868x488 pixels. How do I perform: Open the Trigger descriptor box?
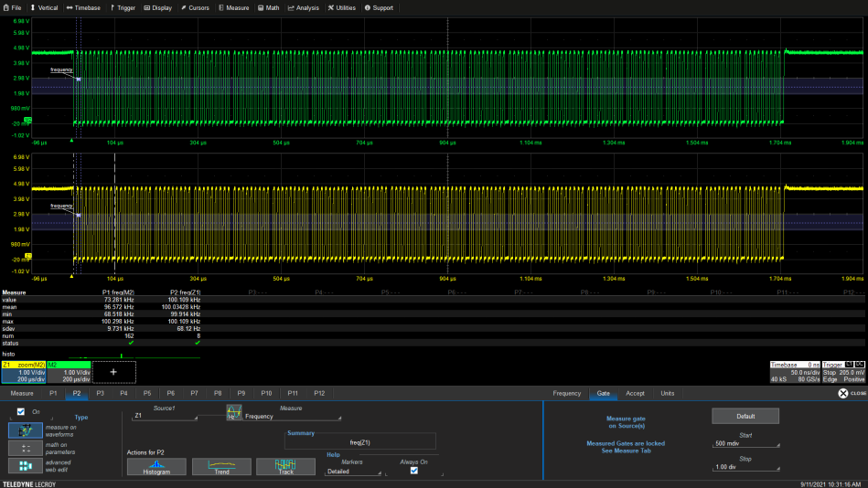coord(843,372)
